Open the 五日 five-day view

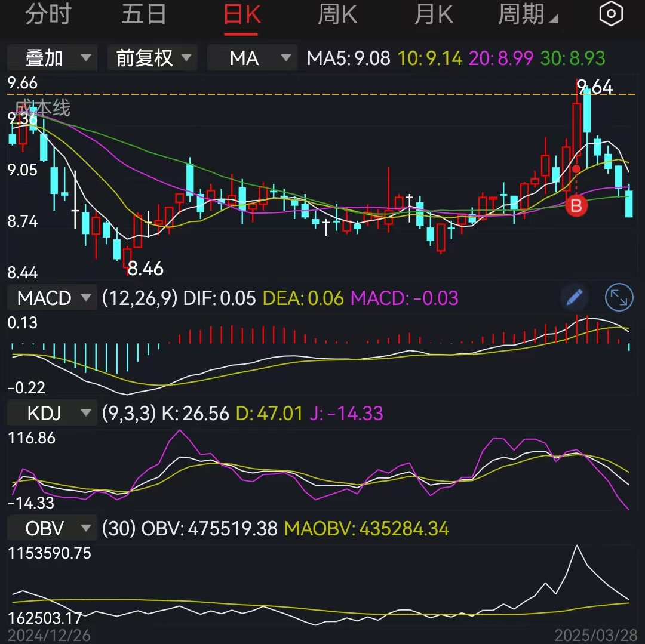[143, 14]
